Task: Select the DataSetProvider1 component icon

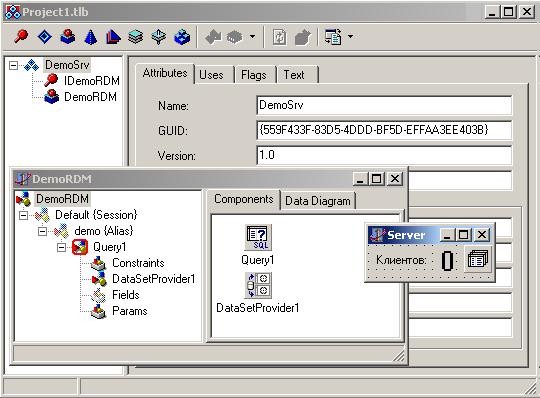Action: [258, 285]
